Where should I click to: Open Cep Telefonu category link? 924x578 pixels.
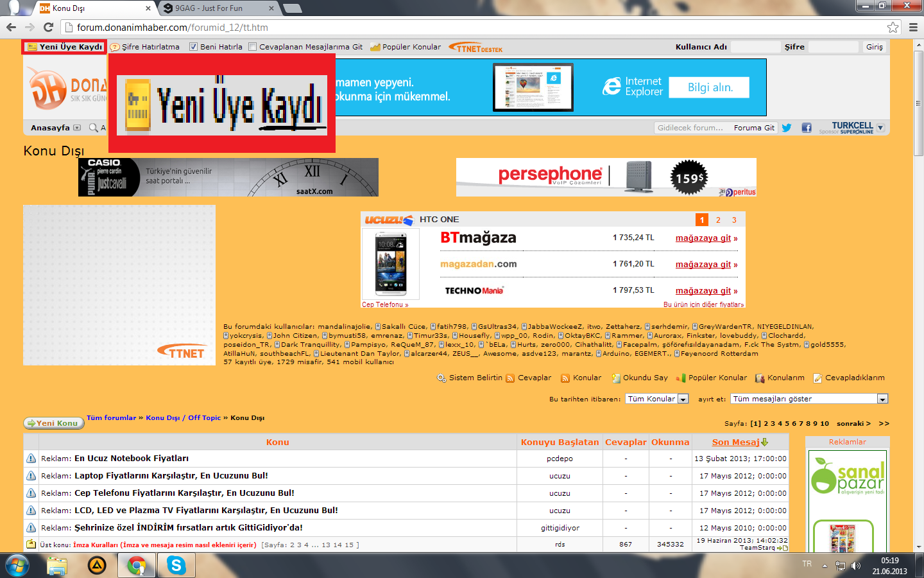coord(385,304)
